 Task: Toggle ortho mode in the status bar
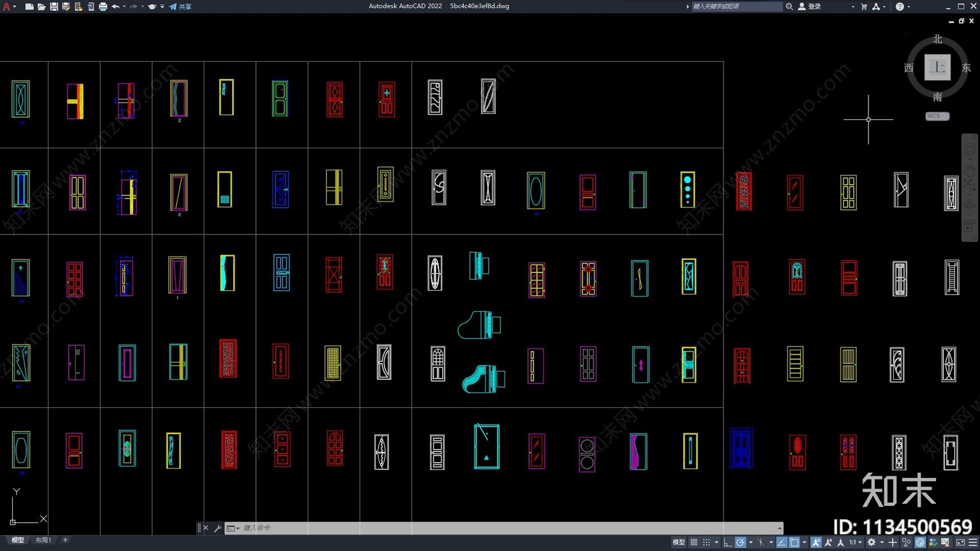[x=728, y=542]
